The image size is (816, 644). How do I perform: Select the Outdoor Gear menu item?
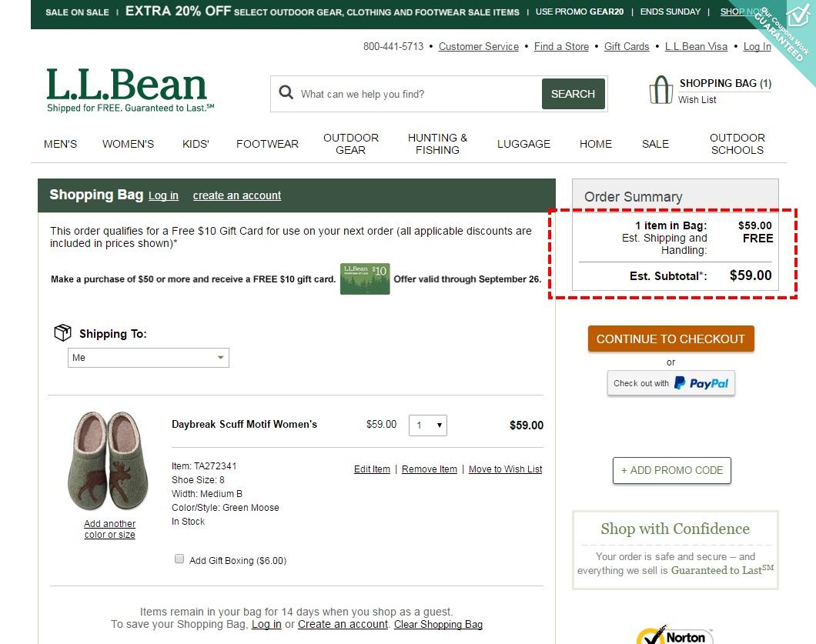[350, 144]
